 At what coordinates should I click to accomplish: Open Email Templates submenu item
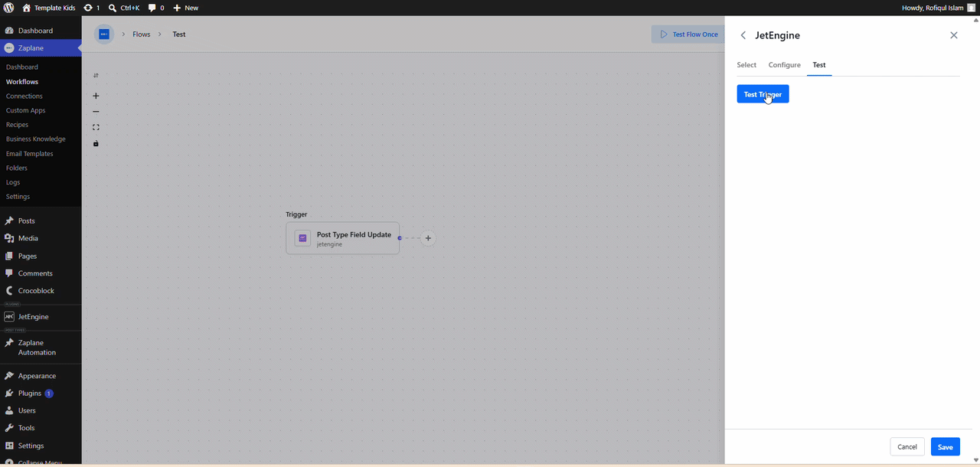pos(29,154)
